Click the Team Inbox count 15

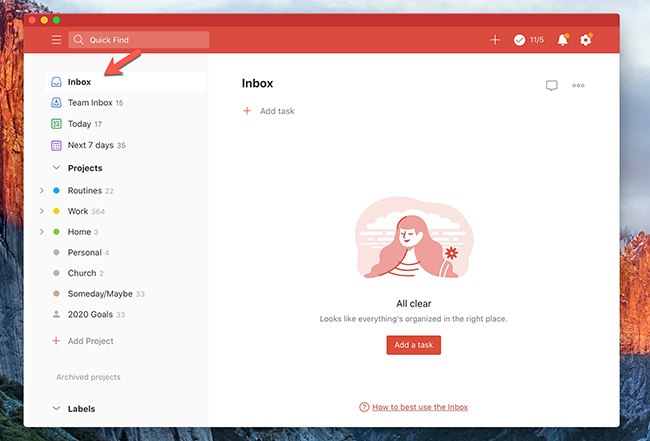click(x=119, y=103)
